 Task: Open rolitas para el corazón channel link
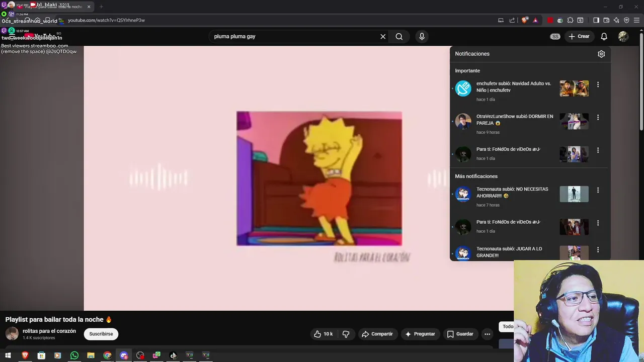coord(49,331)
